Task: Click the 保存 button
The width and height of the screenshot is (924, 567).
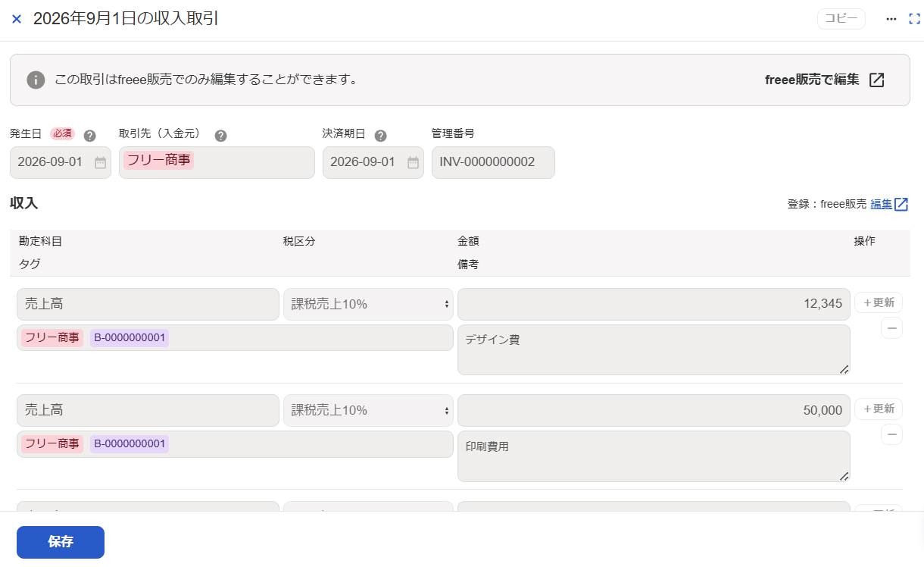Action: 61,542
